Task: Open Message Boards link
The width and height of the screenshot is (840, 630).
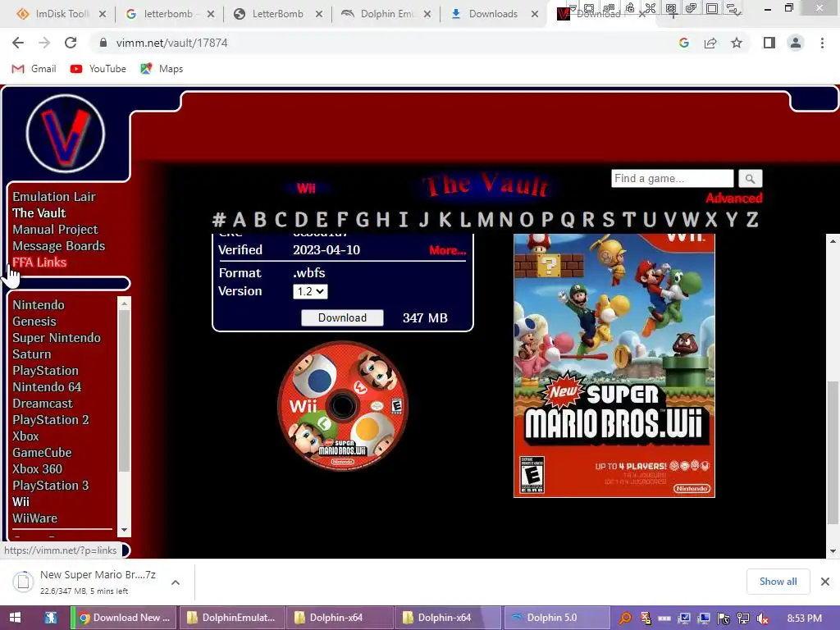Action: coord(59,246)
